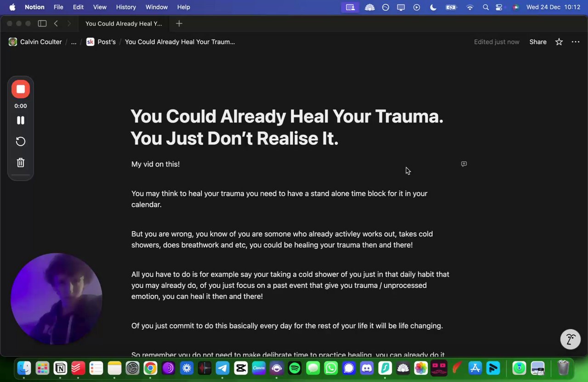Click the "My vid on this!" line
Viewport: 588px width, 382px height.
[x=156, y=164]
